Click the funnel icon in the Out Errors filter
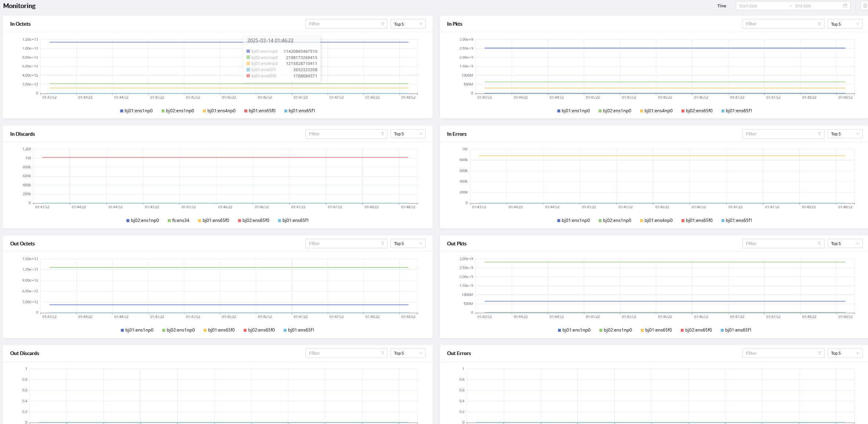Screen dimensions: 868x424 tap(819, 353)
